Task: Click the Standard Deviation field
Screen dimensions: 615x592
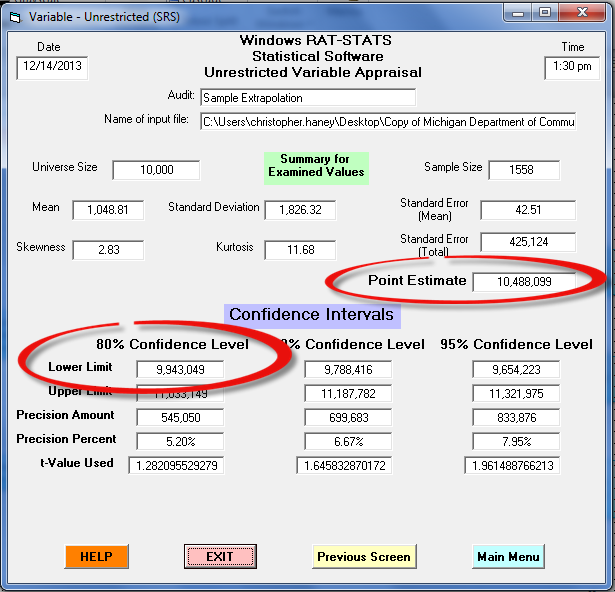Action: pyautogui.click(x=300, y=210)
